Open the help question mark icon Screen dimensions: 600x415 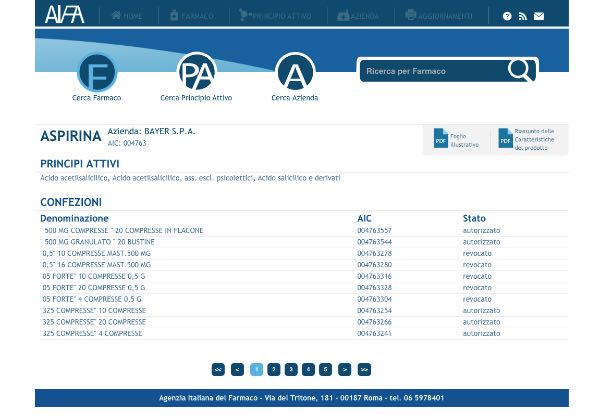507,17
